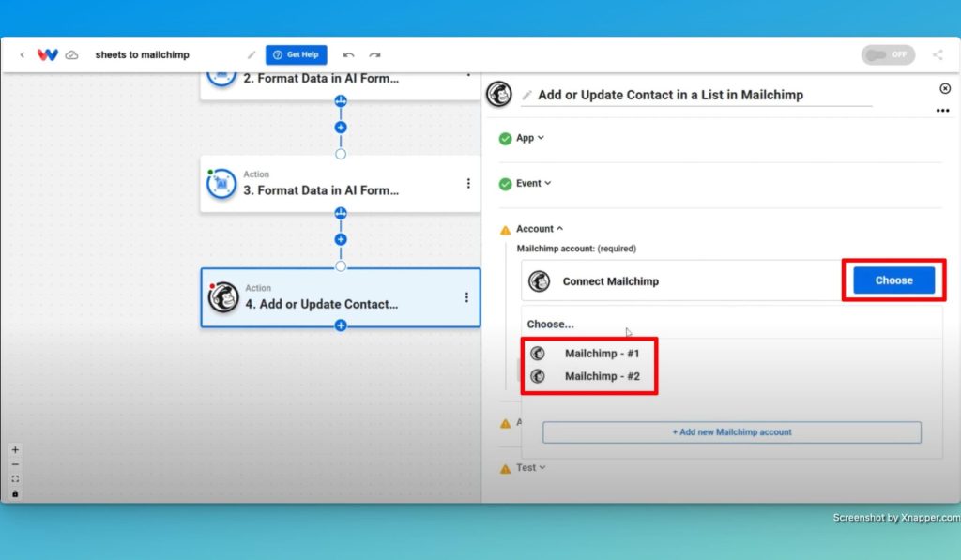
Task: Add a step between steps 3 and 4
Action: click(x=341, y=239)
